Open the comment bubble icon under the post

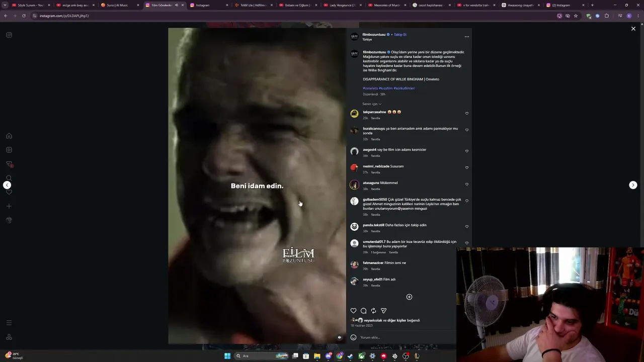coord(363,311)
